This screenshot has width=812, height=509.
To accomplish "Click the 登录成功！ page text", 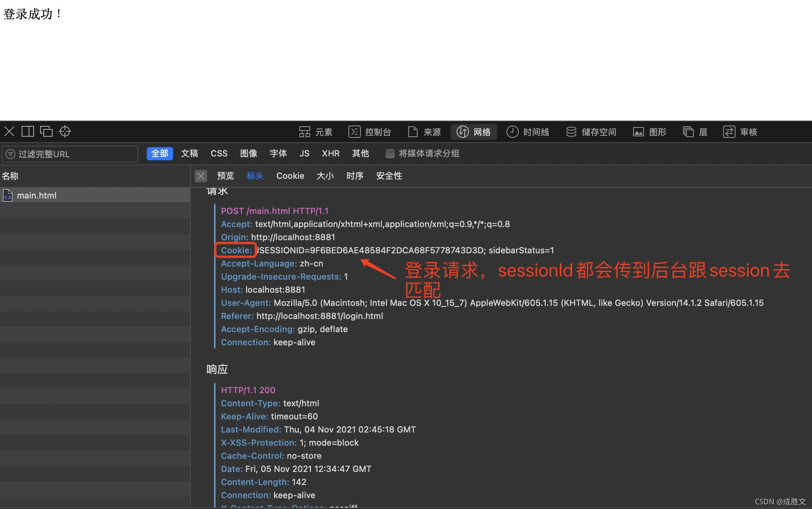I will 33,14.
